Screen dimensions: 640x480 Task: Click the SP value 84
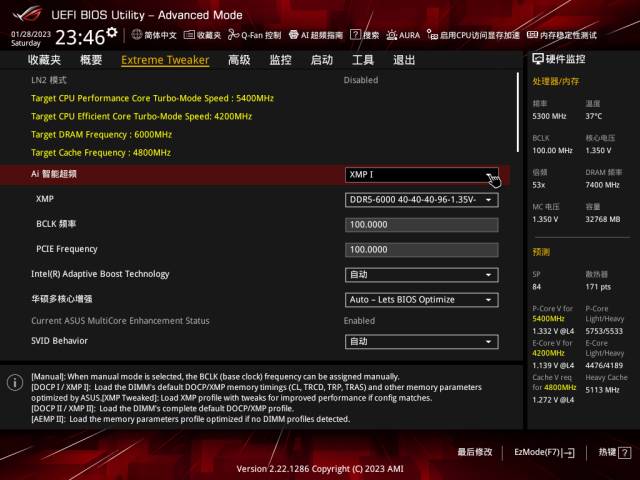click(537, 287)
